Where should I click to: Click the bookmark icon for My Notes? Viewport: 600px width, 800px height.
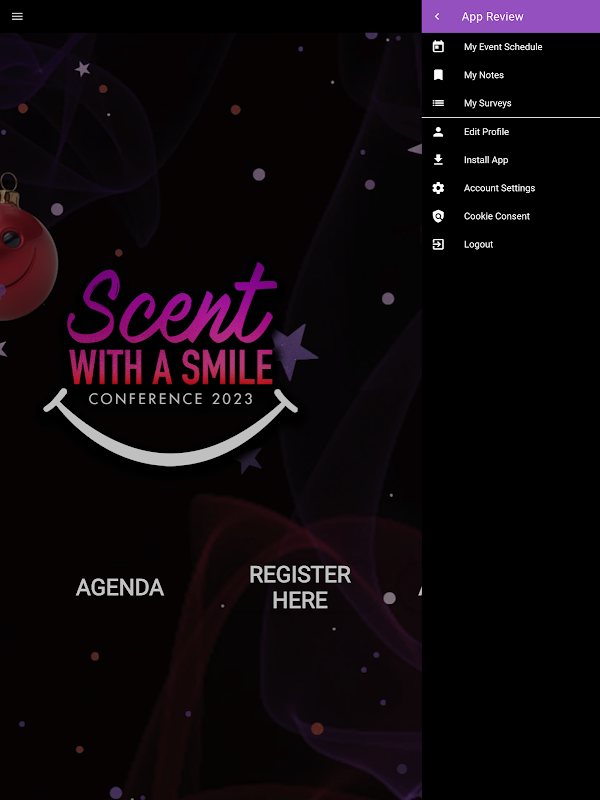pos(438,75)
